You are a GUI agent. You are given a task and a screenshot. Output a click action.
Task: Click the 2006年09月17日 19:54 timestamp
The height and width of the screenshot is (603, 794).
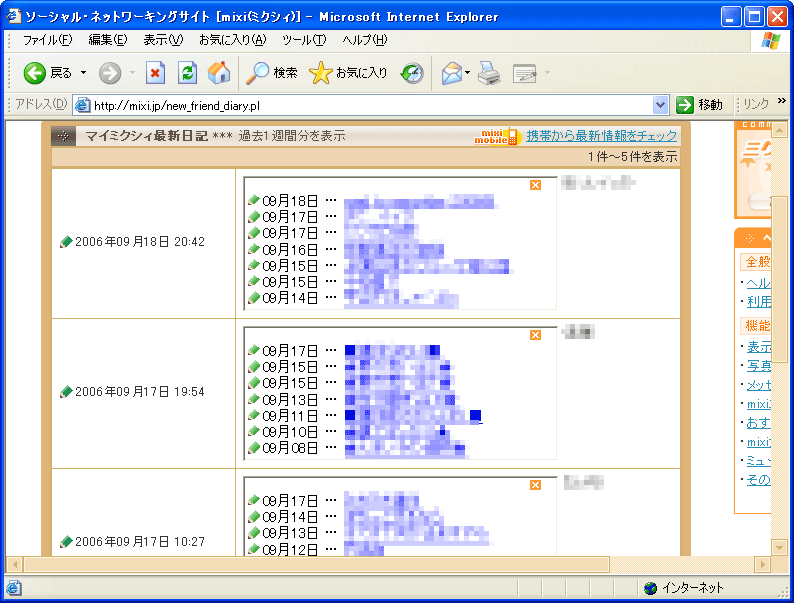click(140, 392)
